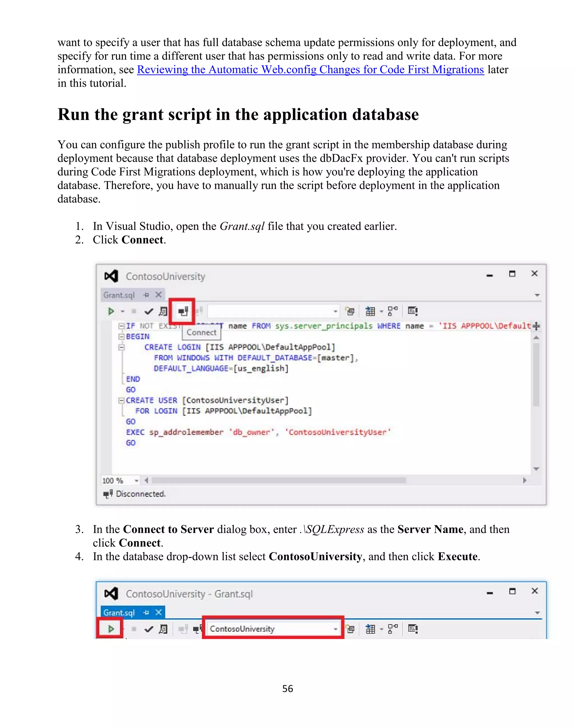574x728 pixels.
Task: Collapse the IF NOT EXISTS code block
Action: coord(121,326)
